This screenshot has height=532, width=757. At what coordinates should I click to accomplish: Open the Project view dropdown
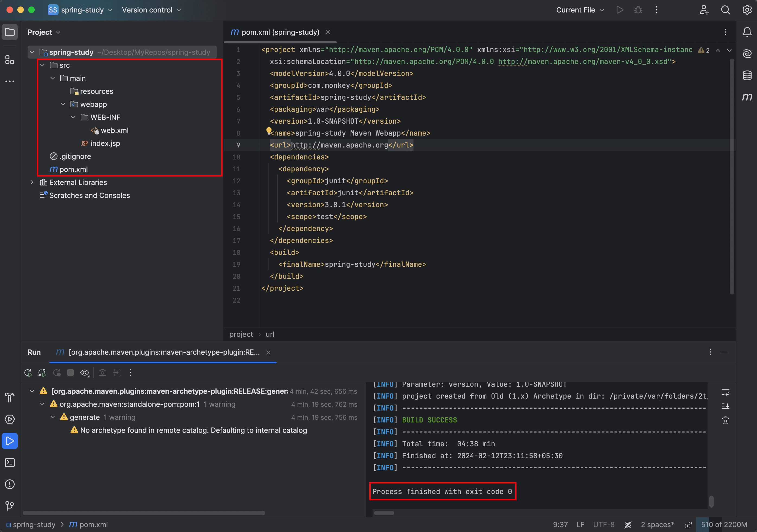pos(44,32)
